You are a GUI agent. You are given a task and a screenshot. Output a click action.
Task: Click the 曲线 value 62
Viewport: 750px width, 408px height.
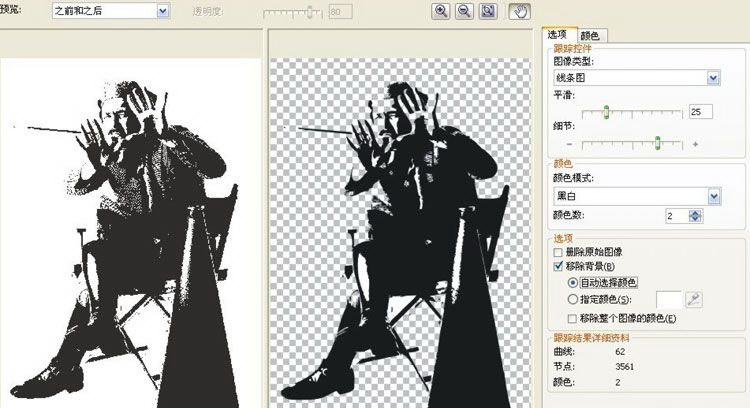tap(620, 352)
